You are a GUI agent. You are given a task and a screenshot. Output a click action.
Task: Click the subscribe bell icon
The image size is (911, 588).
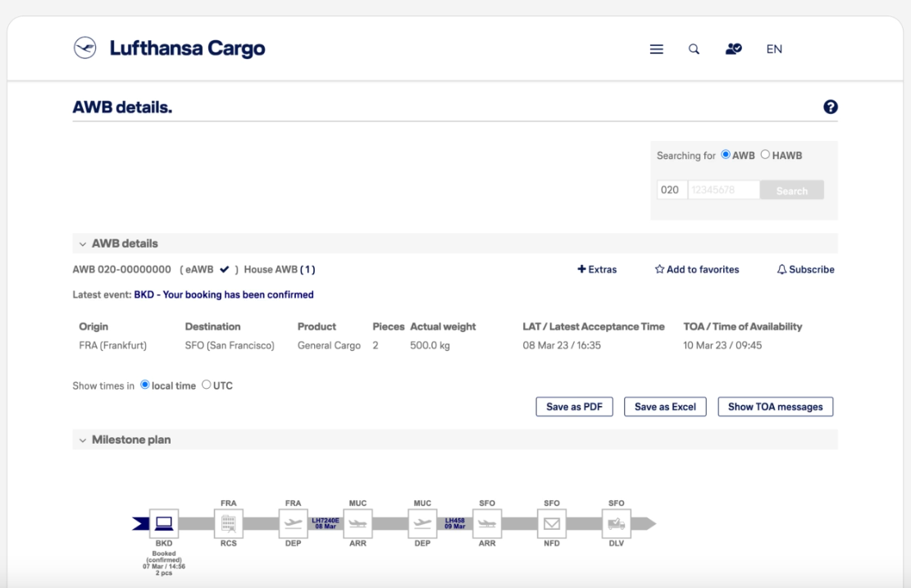[782, 270]
